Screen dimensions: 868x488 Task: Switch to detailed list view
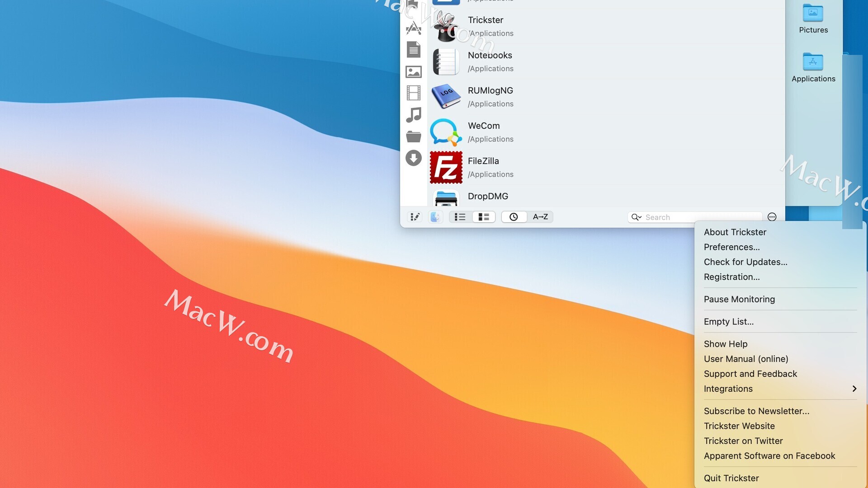[484, 217]
